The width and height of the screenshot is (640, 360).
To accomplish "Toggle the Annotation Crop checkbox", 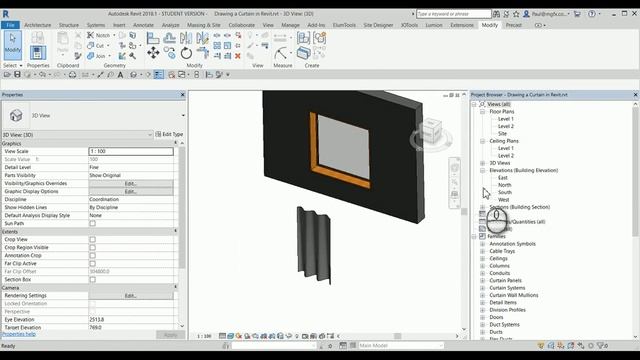I will click(93, 256).
